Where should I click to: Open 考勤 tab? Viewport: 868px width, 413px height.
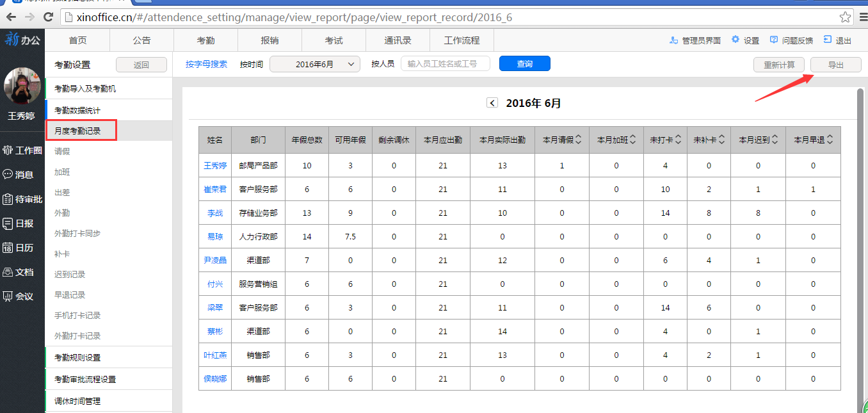pos(205,40)
